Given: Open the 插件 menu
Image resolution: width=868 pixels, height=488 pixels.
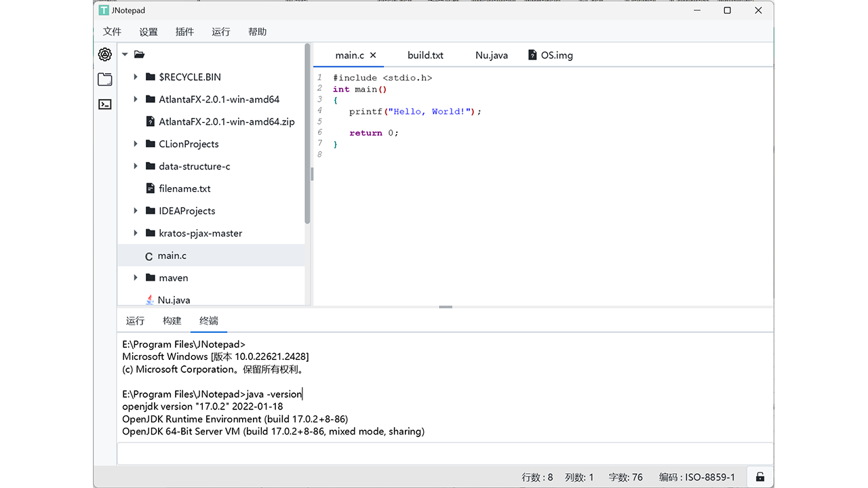Looking at the screenshot, I should click(184, 31).
